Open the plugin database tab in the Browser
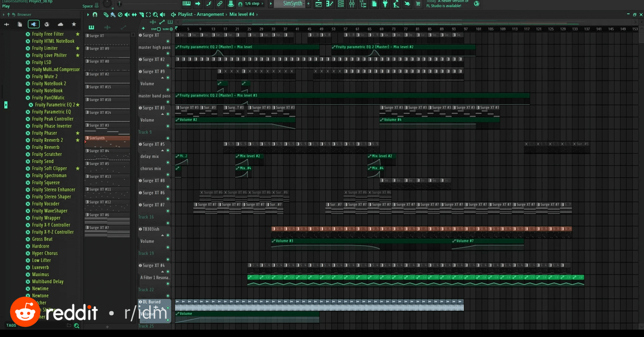 pos(33,24)
